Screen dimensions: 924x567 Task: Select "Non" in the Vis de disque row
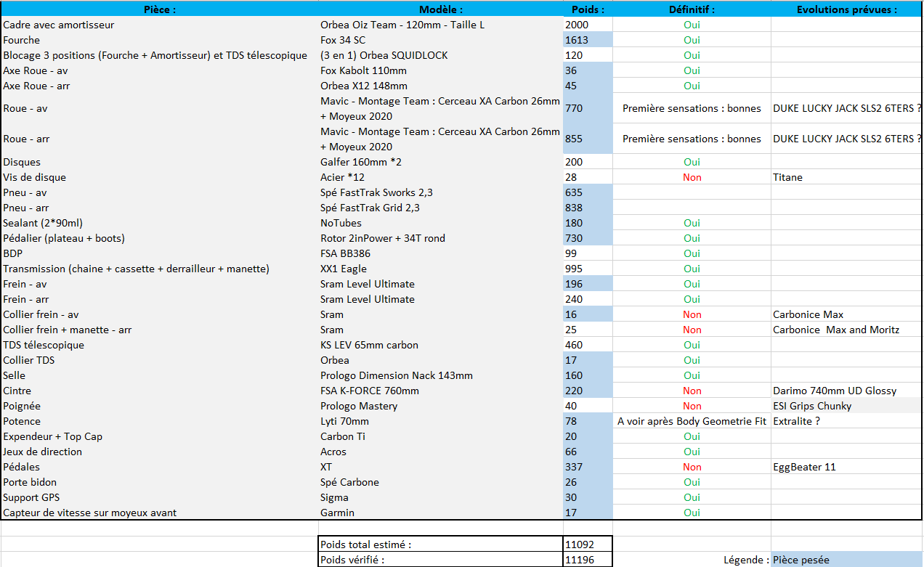click(692, 177)
